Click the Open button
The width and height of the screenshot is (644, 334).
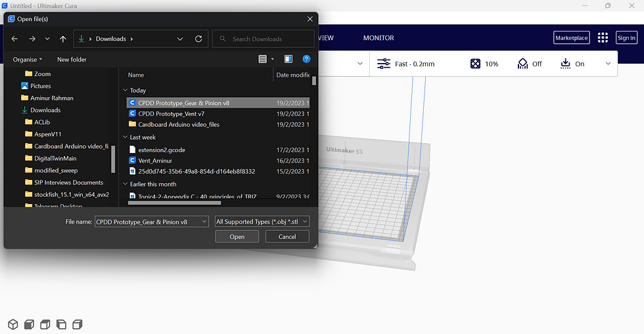237,236
